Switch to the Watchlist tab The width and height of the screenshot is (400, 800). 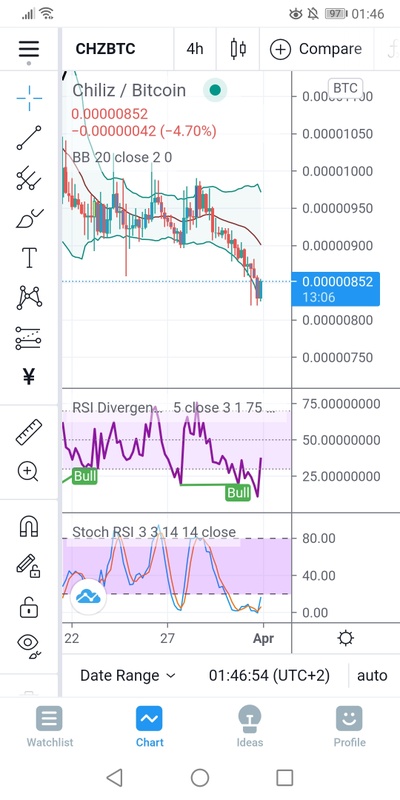(49, 727)
